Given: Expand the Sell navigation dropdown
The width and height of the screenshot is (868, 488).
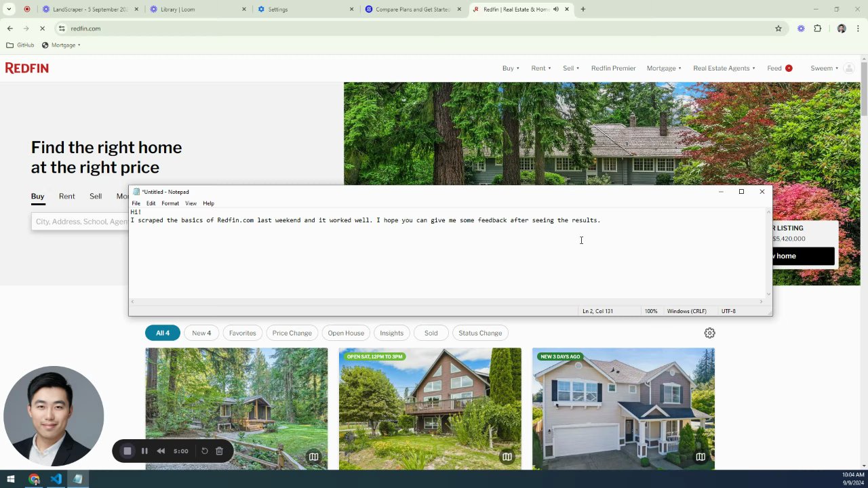Looking at the screenshot, I should 571,68.
